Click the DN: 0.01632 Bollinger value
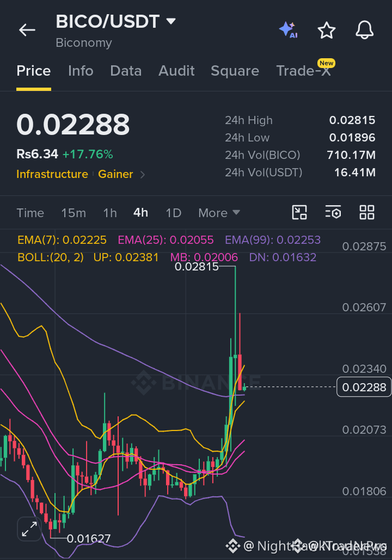This screenshot has height=560, width=392. [x=283, y=257]
